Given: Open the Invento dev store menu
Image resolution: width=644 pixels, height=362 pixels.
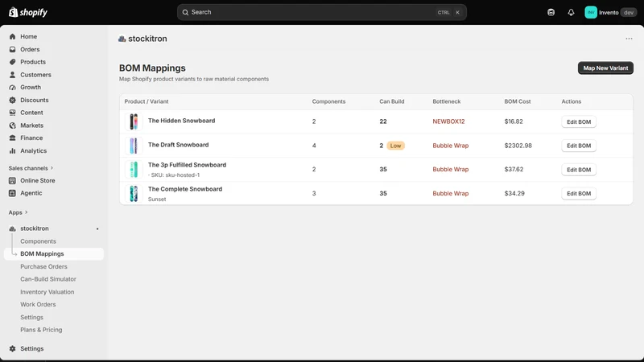Looking at the screenshot, I should tap(611, 12).
